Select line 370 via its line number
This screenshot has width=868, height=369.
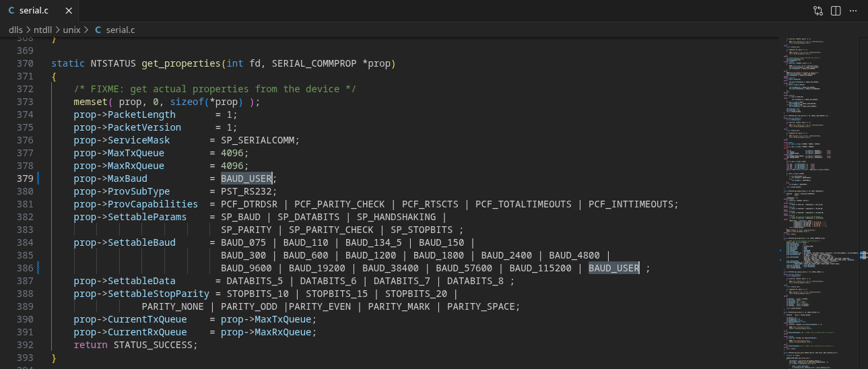tap(25, 63)
